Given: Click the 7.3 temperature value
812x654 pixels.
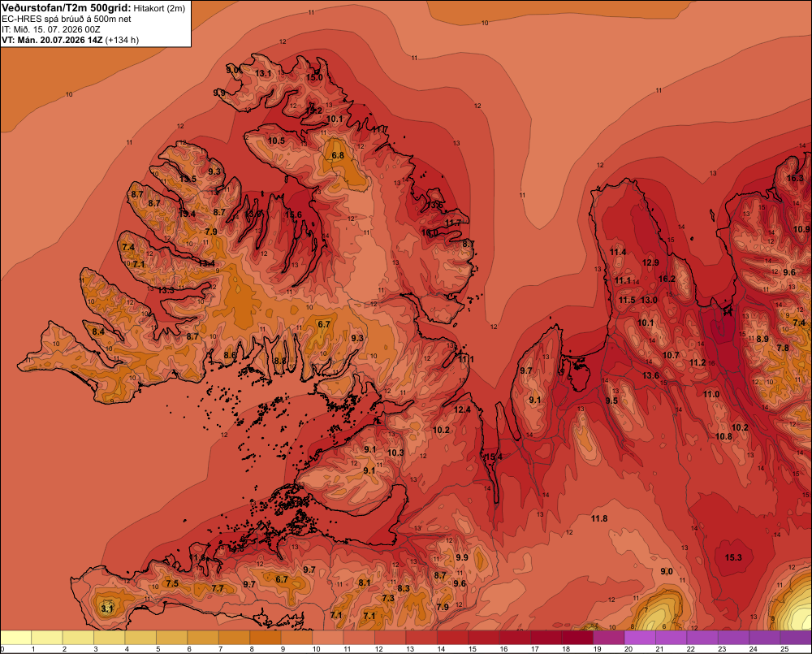Looking at the screenshot, I should tap(388, 598).
